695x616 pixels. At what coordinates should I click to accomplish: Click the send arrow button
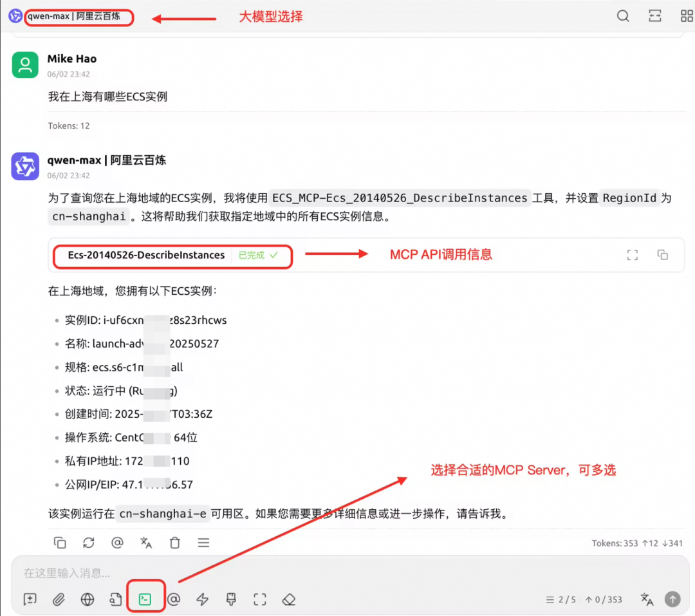pyautogui.click(x=673, y=599)
